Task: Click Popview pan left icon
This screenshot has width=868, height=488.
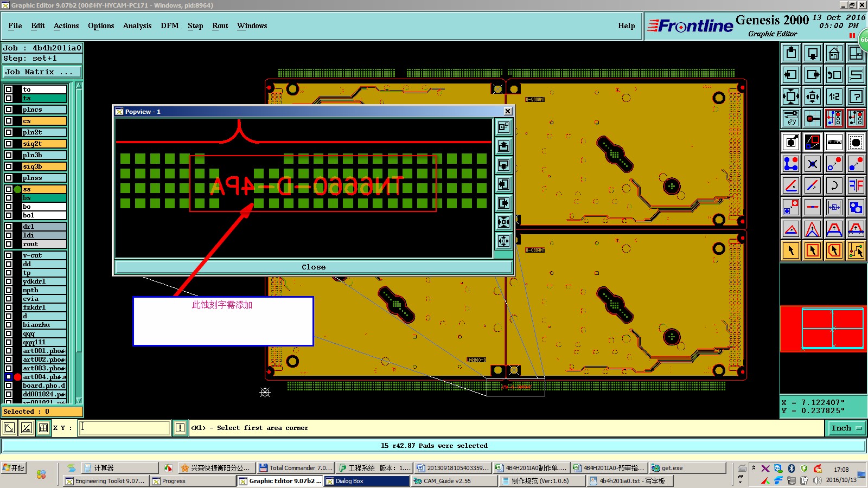Action: [x=503, y=184]
